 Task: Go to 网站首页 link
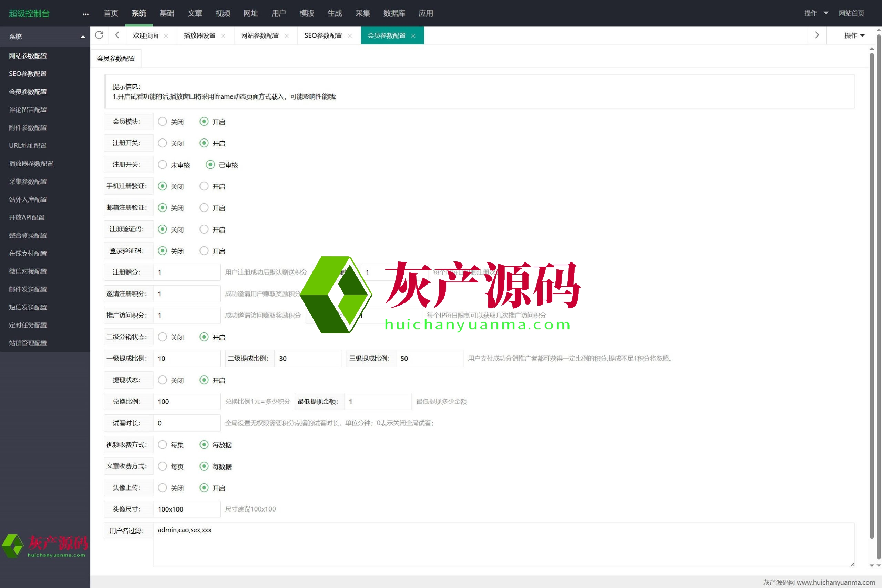click(x=851, y=13)
